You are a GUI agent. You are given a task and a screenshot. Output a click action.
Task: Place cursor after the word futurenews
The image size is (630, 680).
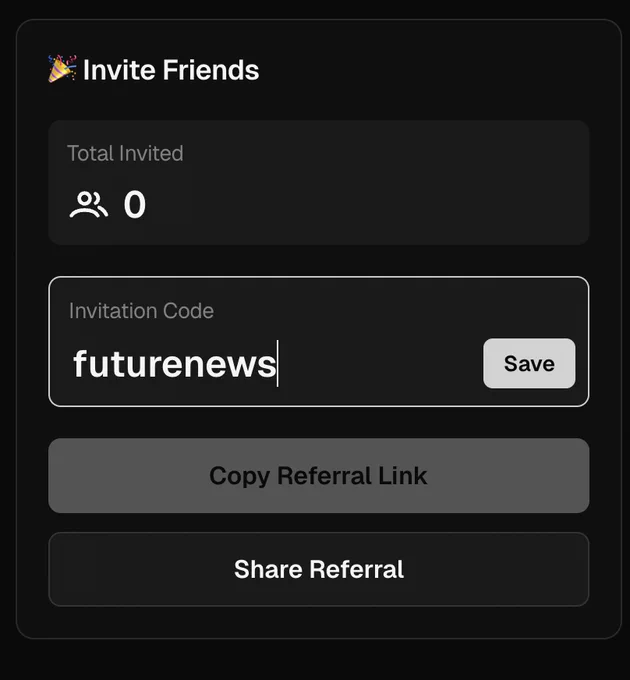coord(277,363)
